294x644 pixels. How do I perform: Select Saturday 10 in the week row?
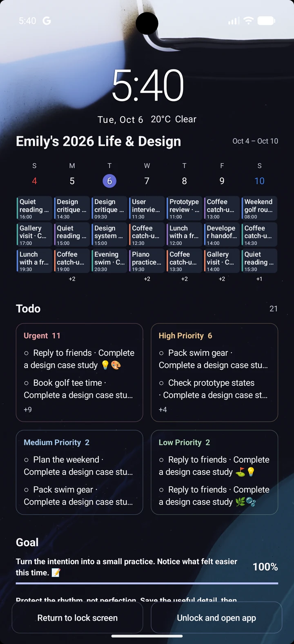pyautogui.click(x=259, y=181)
